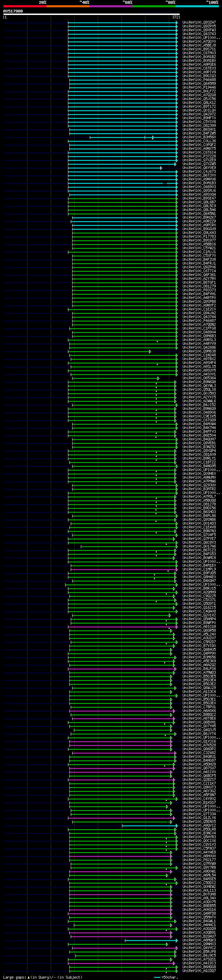Click the green ~80% identity legend segment
The width and height of the screenshot is (222, 980).
pyautogui.click(x=154, y=7)
